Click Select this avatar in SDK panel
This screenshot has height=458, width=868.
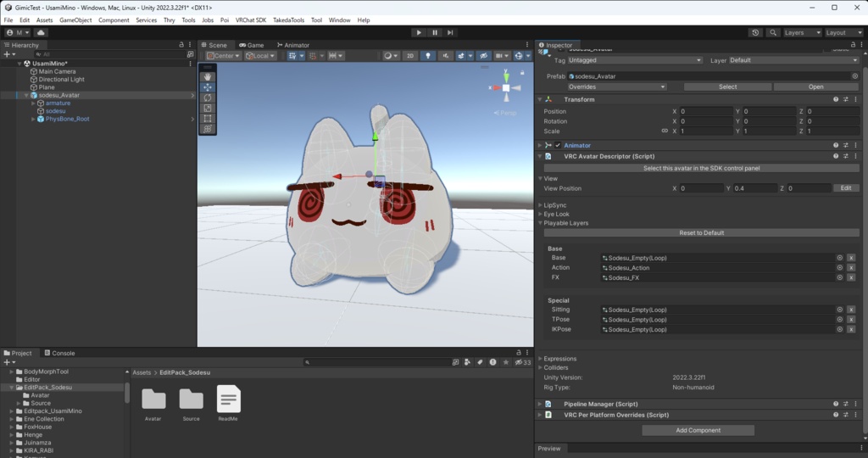(x=701, y=169)
